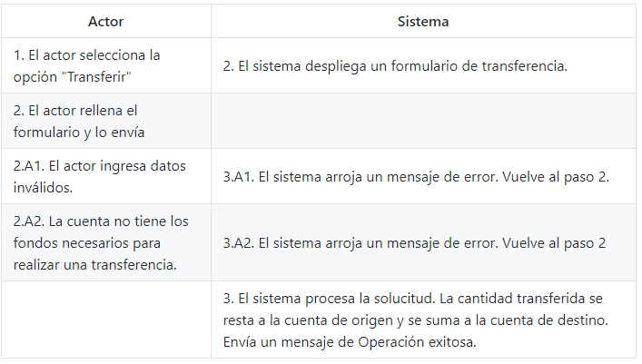Select the "2.A1. El actor ingresa datos inválidos" cell

[106, 176]
